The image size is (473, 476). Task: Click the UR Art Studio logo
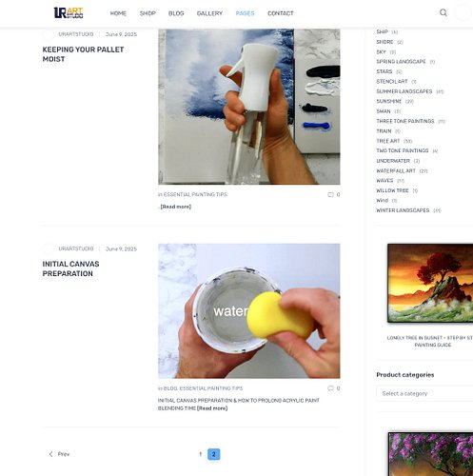point(69,12)
